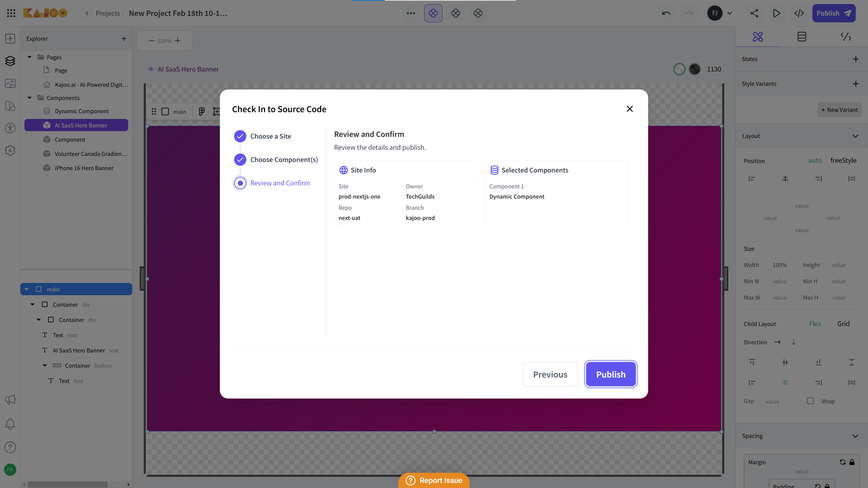Click the apps grid icon
This screenshot has height=488, width=868.
[x=11, y=13]
